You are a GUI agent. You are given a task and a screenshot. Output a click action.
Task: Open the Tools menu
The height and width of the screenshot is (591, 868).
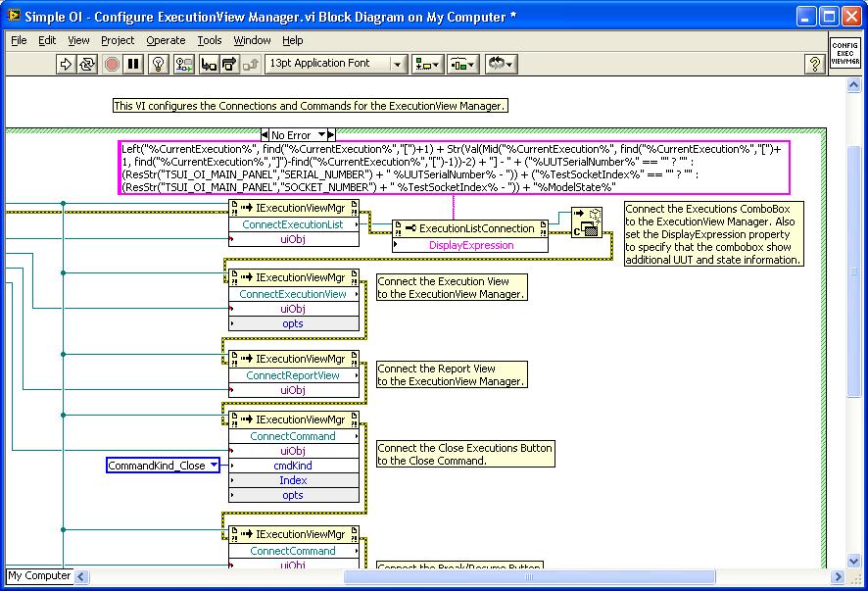[210, 40]
